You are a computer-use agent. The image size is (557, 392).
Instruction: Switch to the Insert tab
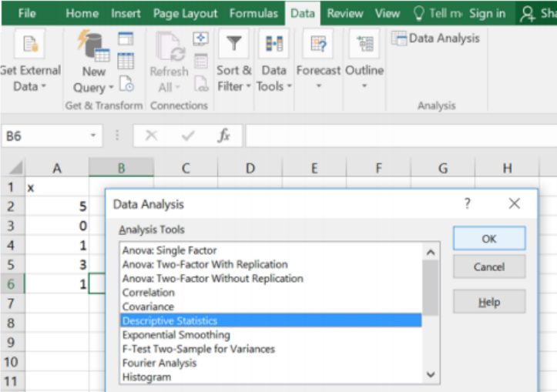pos(126,14)
